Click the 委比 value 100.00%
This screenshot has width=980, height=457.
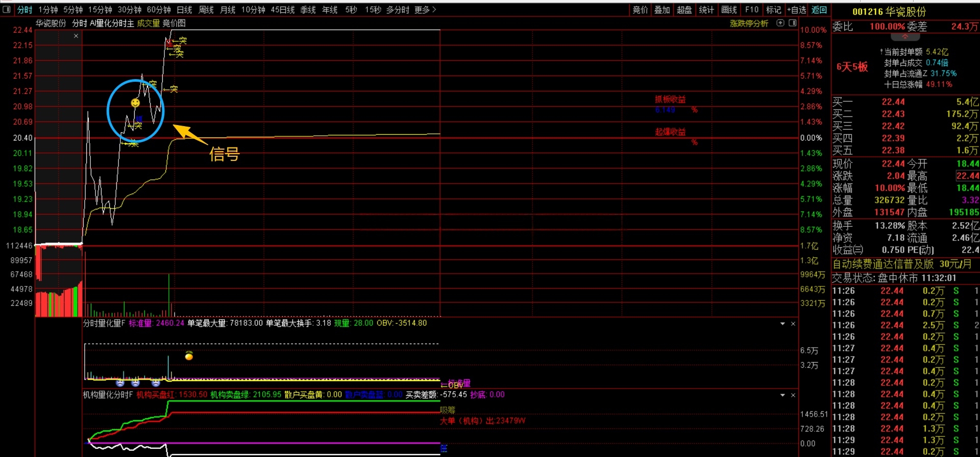pos(888,27)
